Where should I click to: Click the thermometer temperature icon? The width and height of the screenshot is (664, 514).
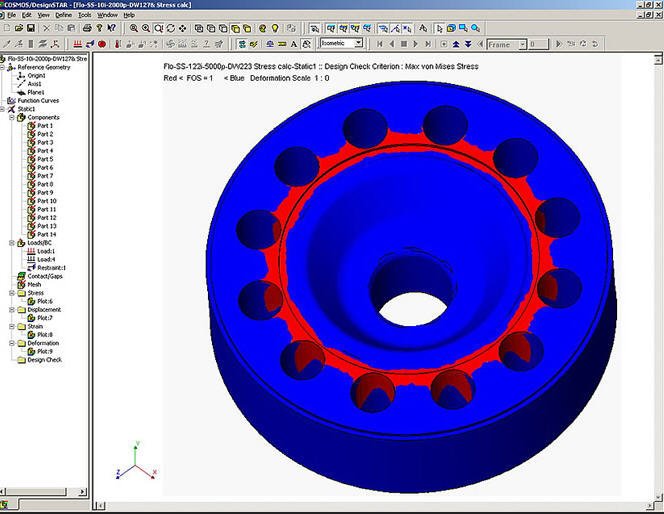point(118,44)
